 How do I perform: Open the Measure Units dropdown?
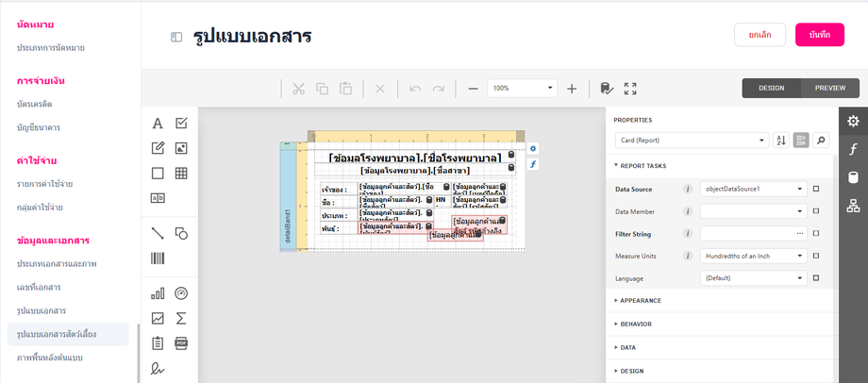(754, 257)
